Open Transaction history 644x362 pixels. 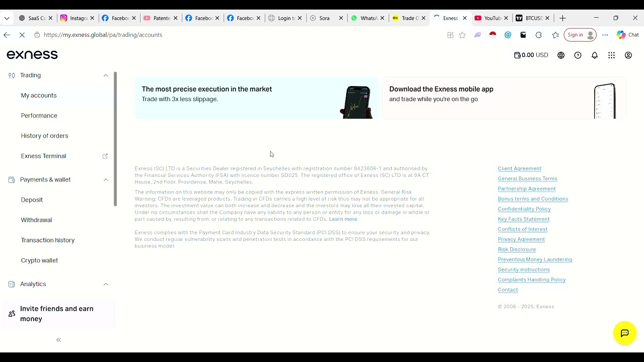[48, 240]
